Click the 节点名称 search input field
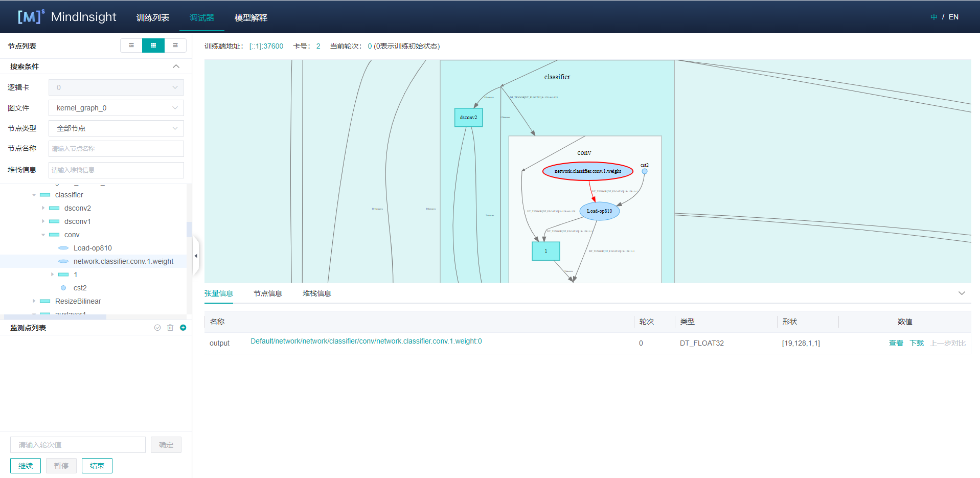 pos(116,149)
